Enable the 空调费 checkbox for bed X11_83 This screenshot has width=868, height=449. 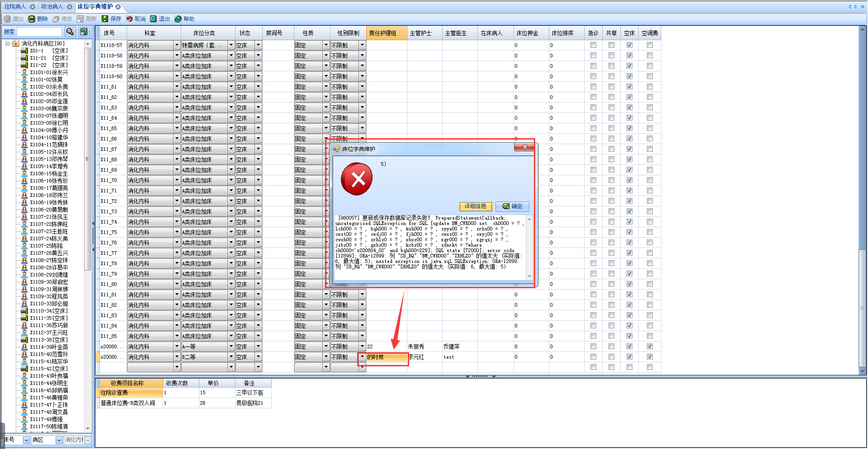pyautogui.click(x=650, y=315)
